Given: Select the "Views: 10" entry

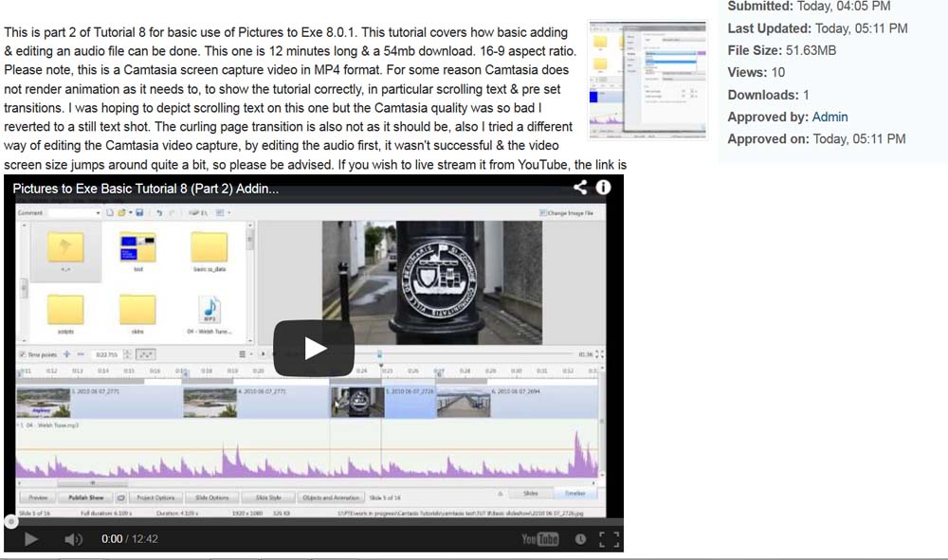Looking at the screenshot, I should (x=756, y=73).
